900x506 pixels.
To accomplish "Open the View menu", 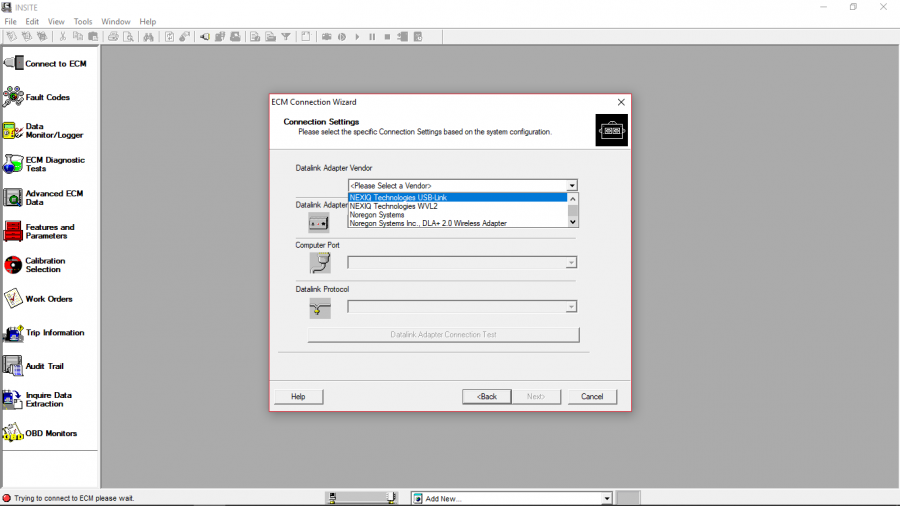I will pyautogui.click(x=56, y=21).
